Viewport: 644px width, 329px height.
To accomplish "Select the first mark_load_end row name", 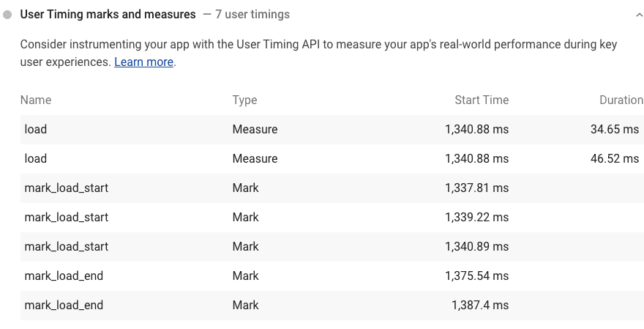I will point(64,276).
